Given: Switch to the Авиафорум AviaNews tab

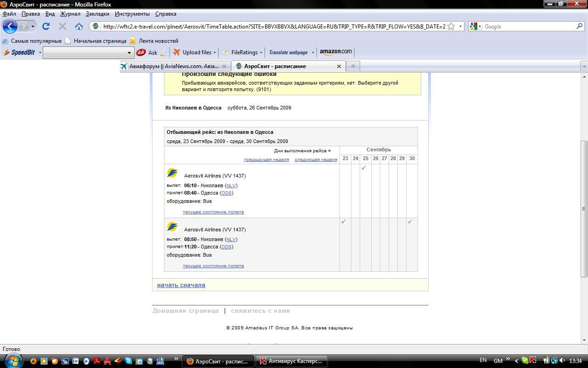Looking at the screenshot, I should [173, 66].
